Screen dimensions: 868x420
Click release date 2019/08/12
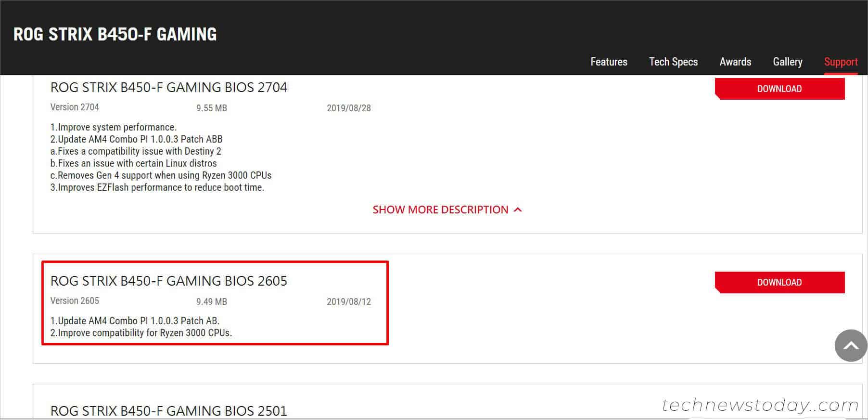(349, 302)
